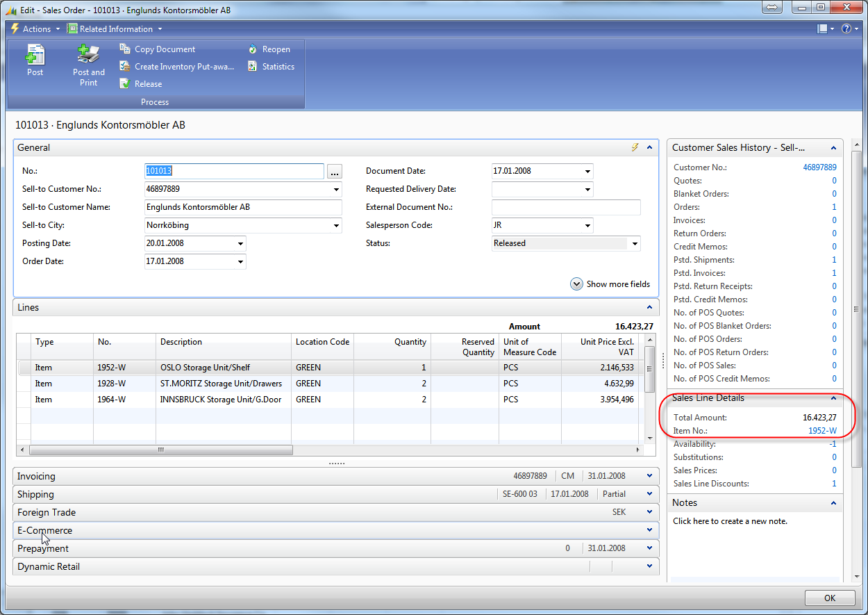Image resolution: width=868 pixels, height=615 pixels.
Task: Click Item No. link 1952-W
Action: 822,431
